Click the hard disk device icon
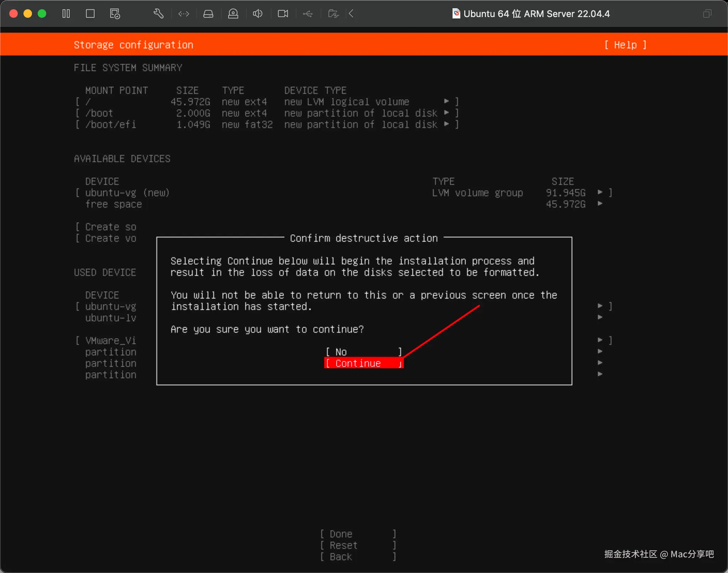This screenshot has height=573, width=728. [x=208, y=14]
